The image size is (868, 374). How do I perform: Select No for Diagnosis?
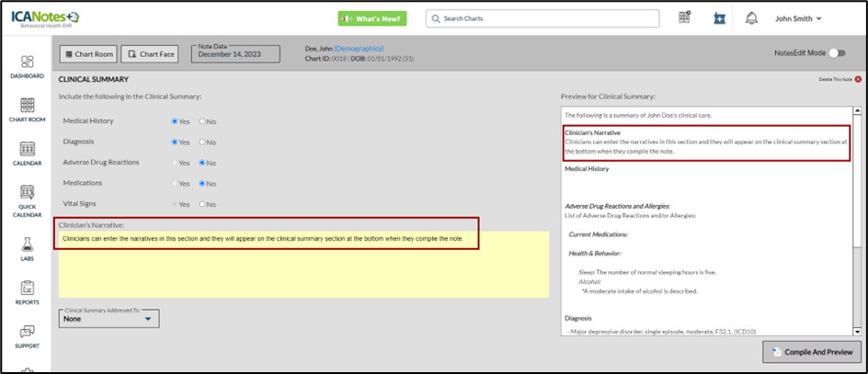(202, 142)
